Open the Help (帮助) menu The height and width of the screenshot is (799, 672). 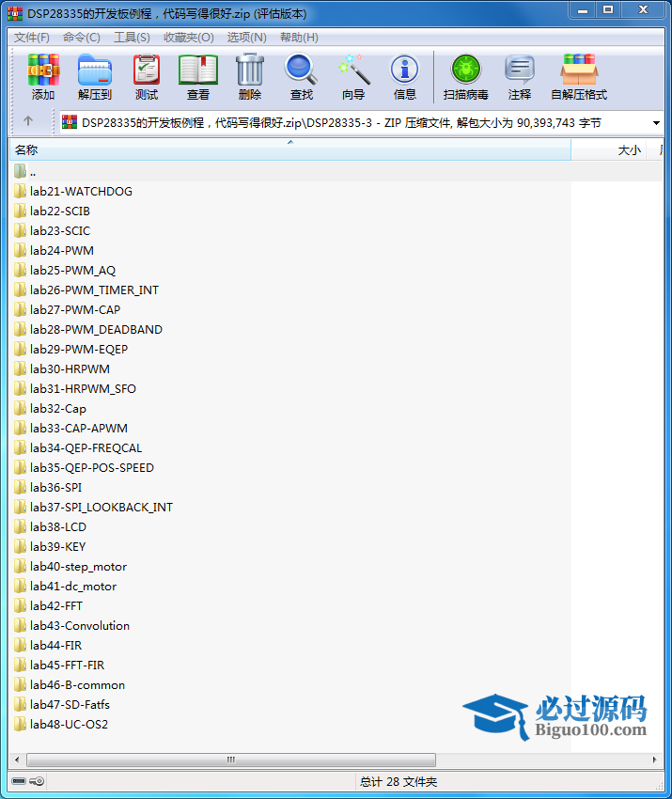pyautogui.click(x=299, y=38)
